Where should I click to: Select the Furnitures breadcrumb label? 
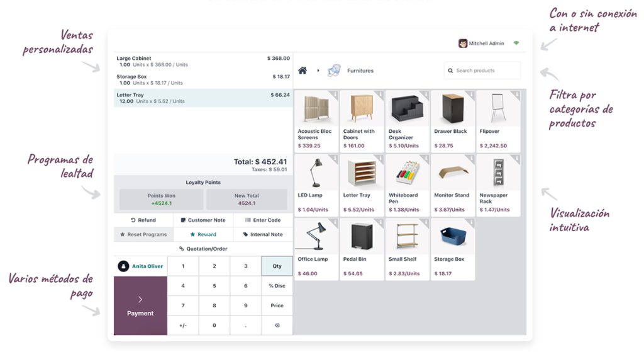click(x=360, y=71)
